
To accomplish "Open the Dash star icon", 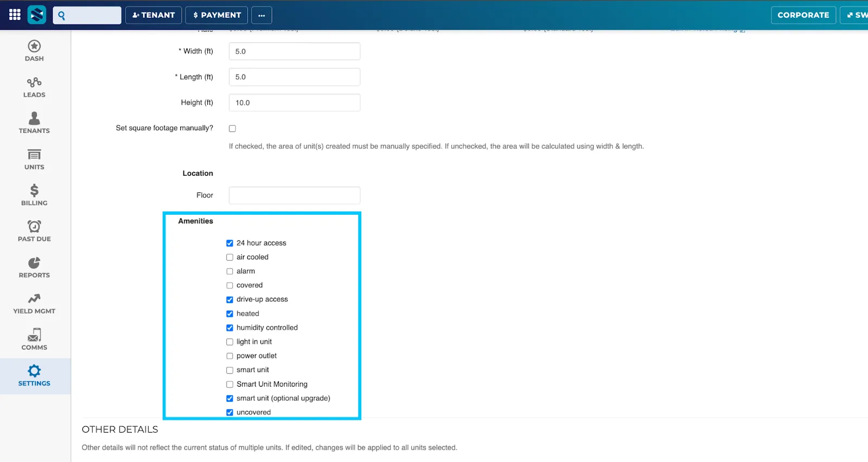I will pos(34,46).
